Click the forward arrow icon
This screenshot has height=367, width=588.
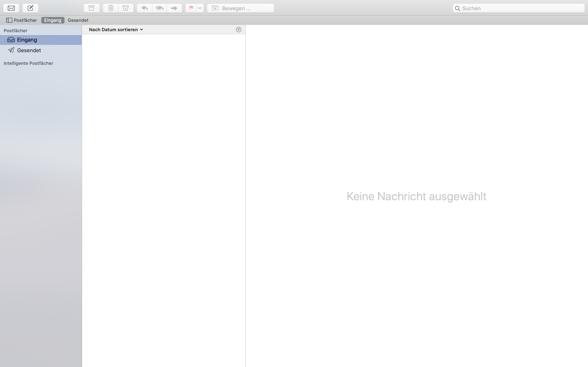[x=174, y=8]
